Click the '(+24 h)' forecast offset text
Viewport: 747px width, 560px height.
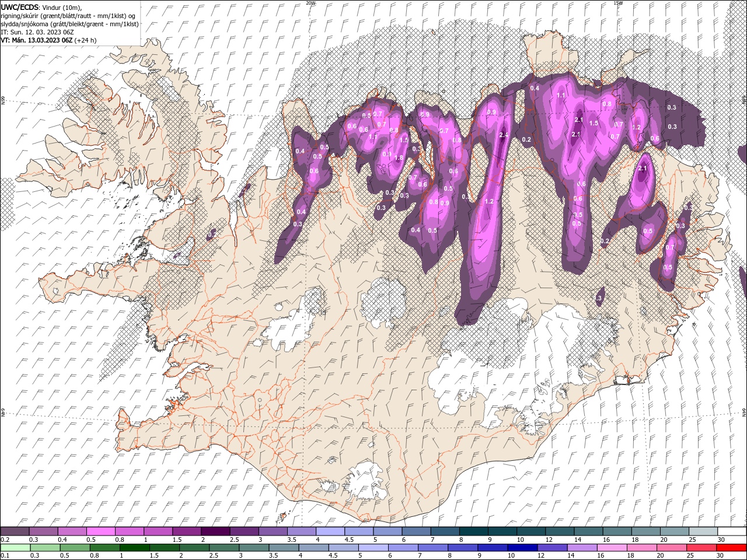pos(86,40)
